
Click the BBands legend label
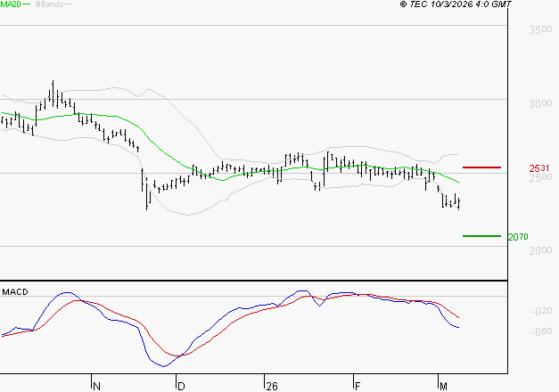50,4
